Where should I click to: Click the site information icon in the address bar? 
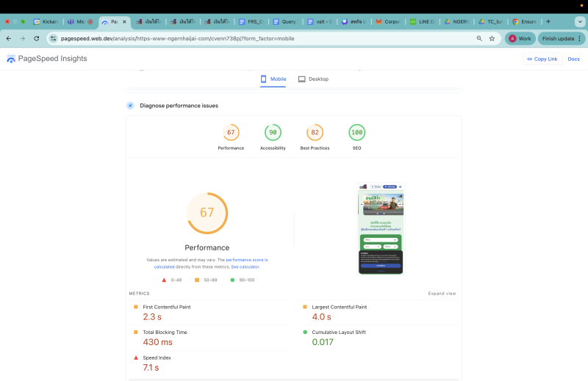(53, 38)
